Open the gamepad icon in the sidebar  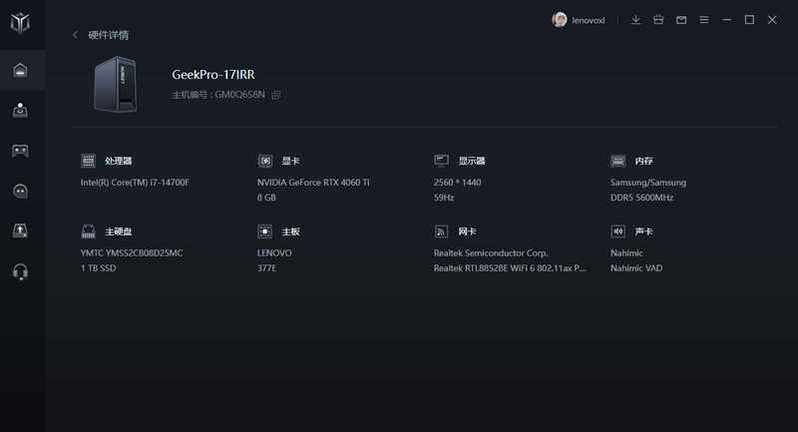20,151
